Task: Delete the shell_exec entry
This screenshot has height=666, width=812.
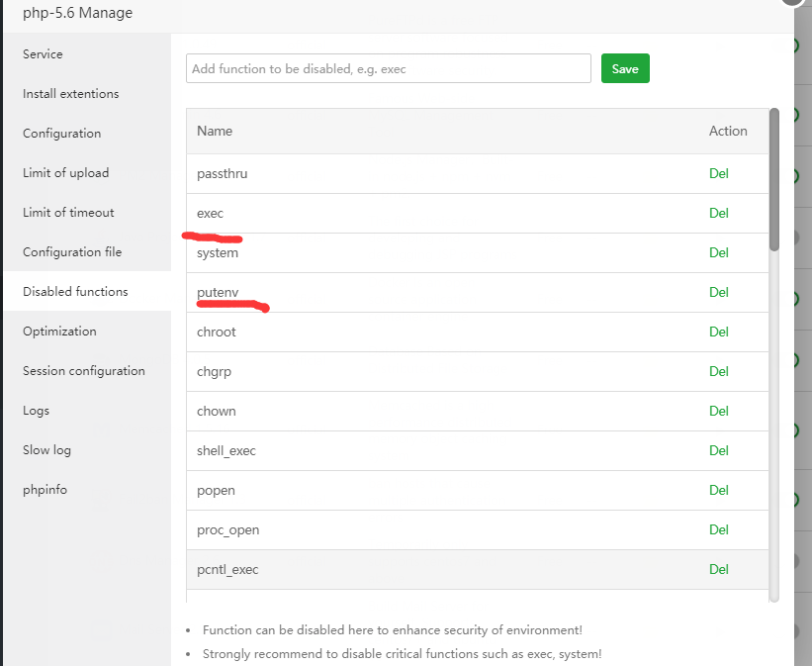Action: click(x=718, y=450)
